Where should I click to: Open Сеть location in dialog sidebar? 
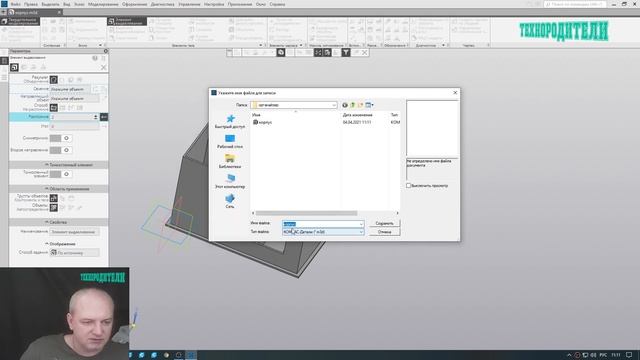230,201
